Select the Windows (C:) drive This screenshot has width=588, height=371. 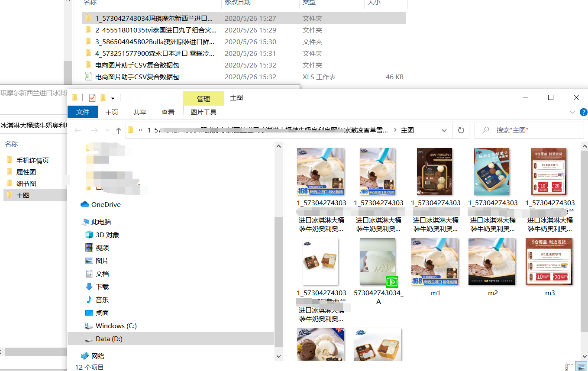[111, 326]
